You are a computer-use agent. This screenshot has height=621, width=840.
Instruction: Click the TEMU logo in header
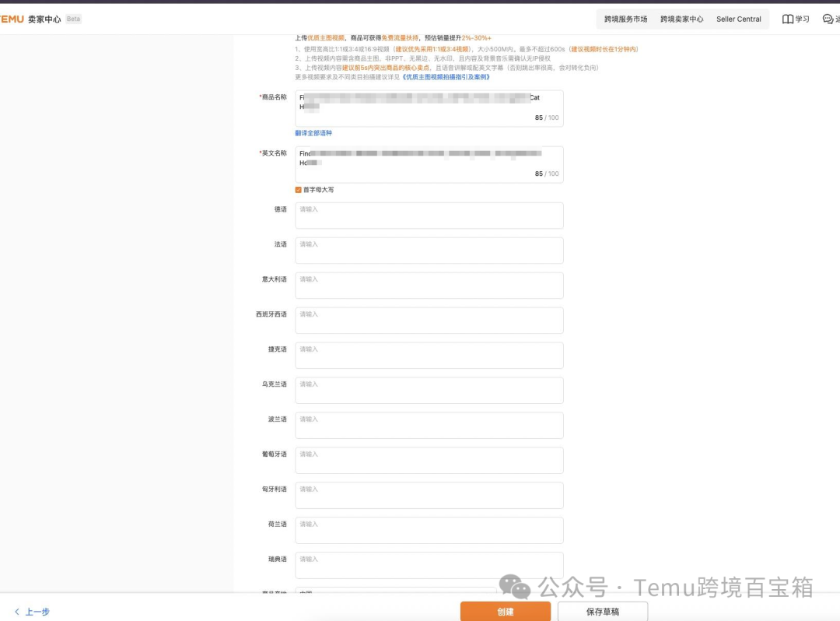click(x=12, y=19)
